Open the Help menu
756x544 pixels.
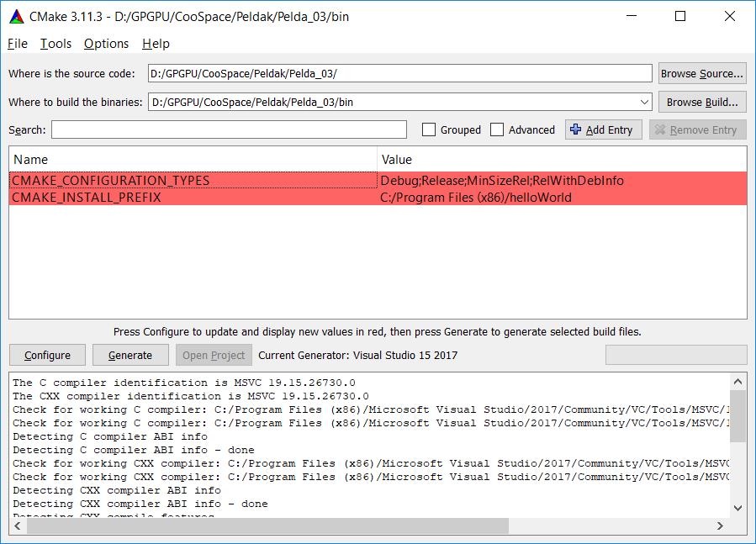click(x=156, y=43)
